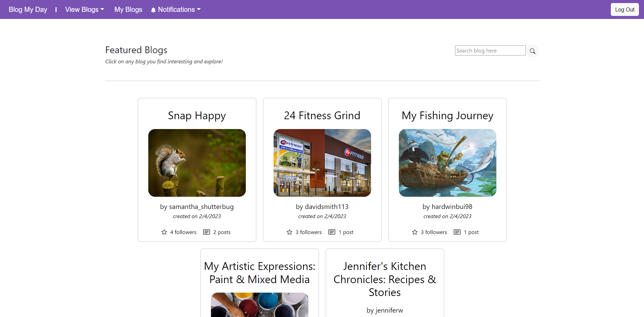Click the squirrel photo thumbnail
Screen dimensions: 644x317
tap(197, 163)
